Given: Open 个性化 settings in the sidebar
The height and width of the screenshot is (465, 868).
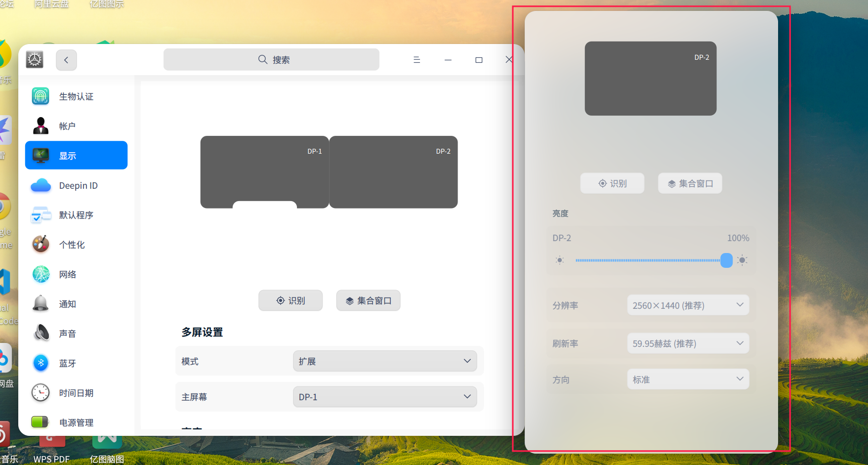Looking at the screenshot, I should point(76,245).
